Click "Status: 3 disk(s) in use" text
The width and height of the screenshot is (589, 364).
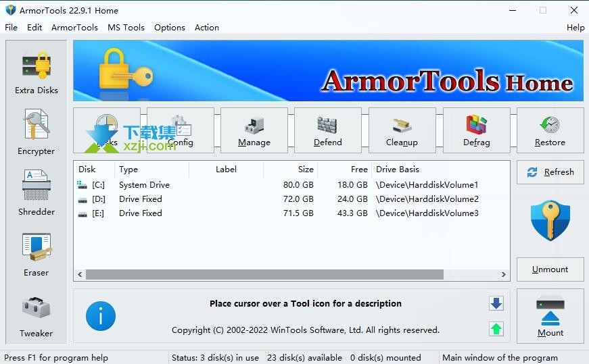215,358
